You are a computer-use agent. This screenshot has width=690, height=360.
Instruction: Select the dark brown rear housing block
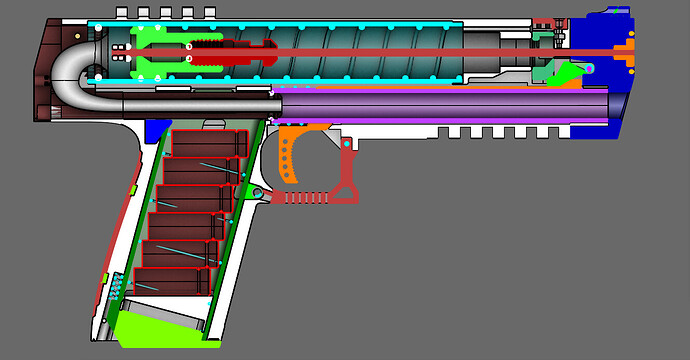(x=48, y=70)
